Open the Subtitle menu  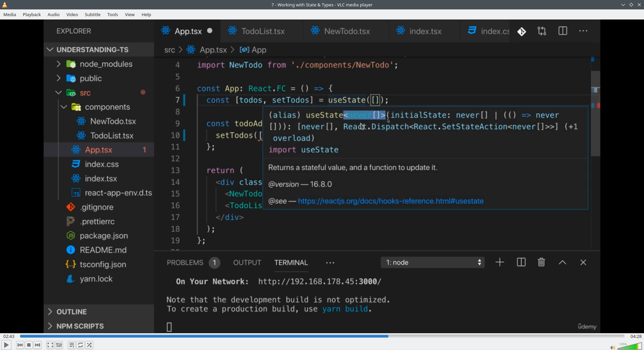click(93, 15)
